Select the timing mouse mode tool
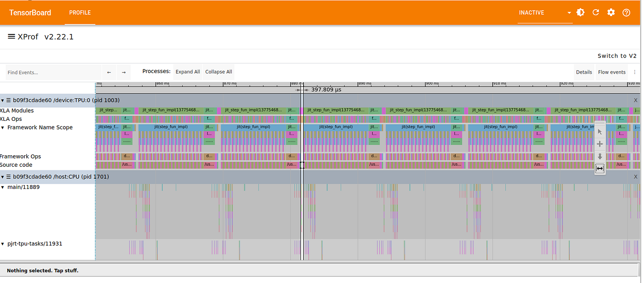This screenshot has height=283, width=644. point(599,169)
